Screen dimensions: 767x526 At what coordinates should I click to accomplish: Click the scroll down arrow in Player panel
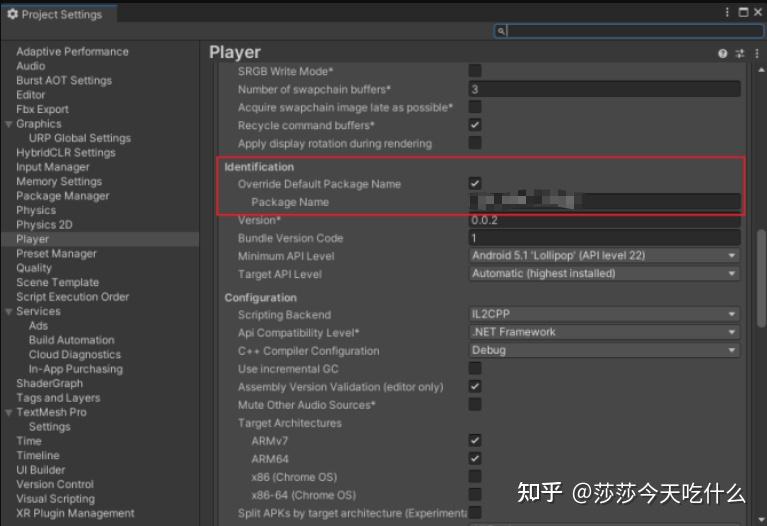pyautogui.click(x=761, y=518)
